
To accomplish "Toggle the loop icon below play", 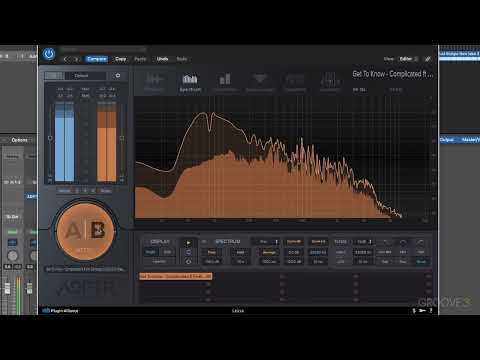I will [x=188, y=252].
